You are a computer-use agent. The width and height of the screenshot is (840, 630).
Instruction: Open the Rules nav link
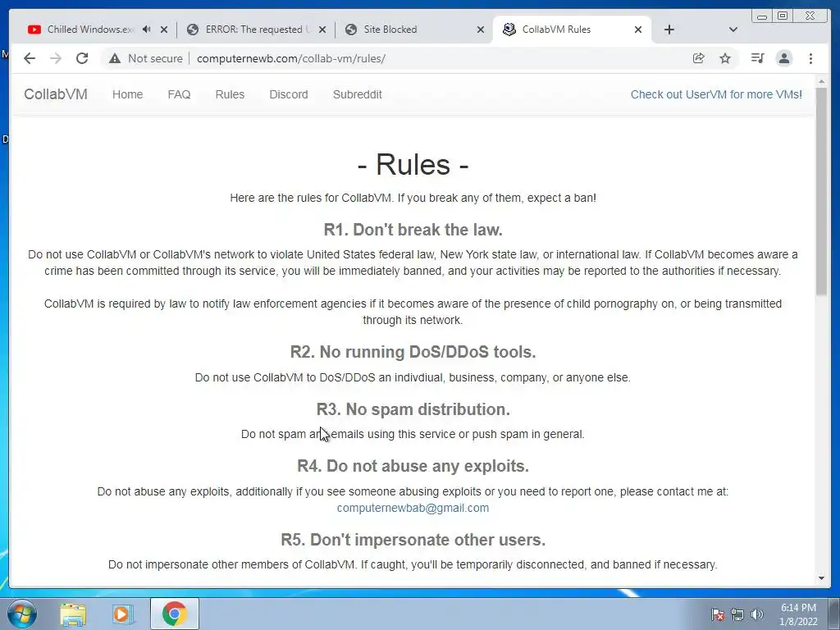pos(230,94)
